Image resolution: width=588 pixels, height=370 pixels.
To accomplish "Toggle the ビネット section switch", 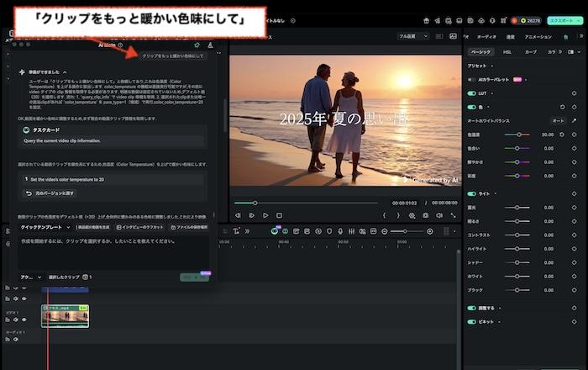I will pos(472,321).
